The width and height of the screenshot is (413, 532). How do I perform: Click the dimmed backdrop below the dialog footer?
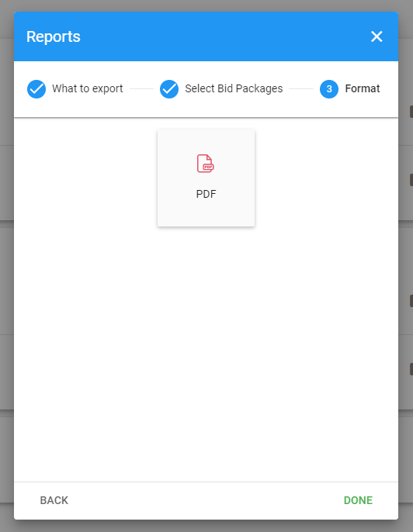pyautogui.click(x=206, y=526)
